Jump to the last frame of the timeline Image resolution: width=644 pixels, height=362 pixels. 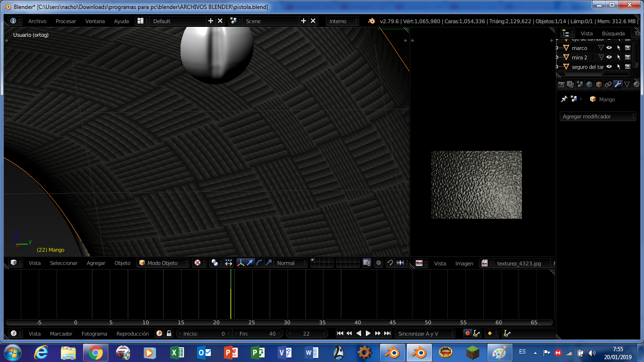387,333
